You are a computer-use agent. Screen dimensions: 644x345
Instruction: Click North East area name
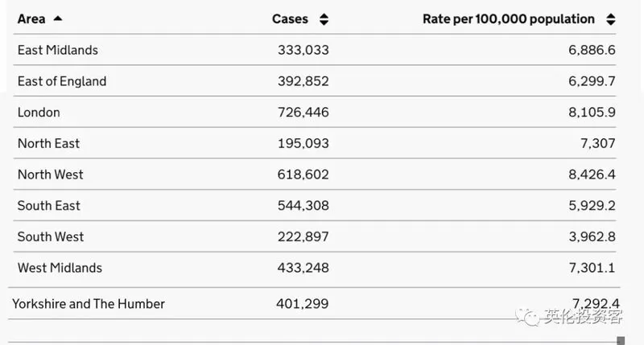tap(48, 143)
